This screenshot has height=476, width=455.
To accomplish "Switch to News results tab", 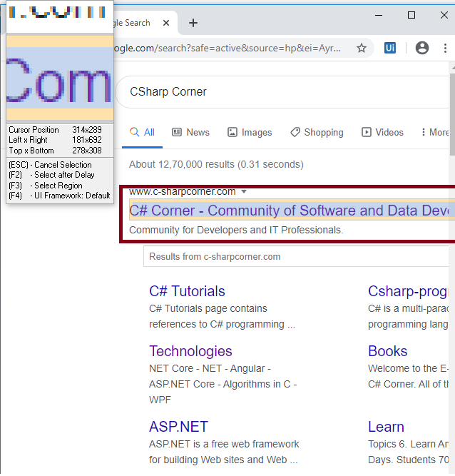I will pyautogui.click(x=191, y=132).
